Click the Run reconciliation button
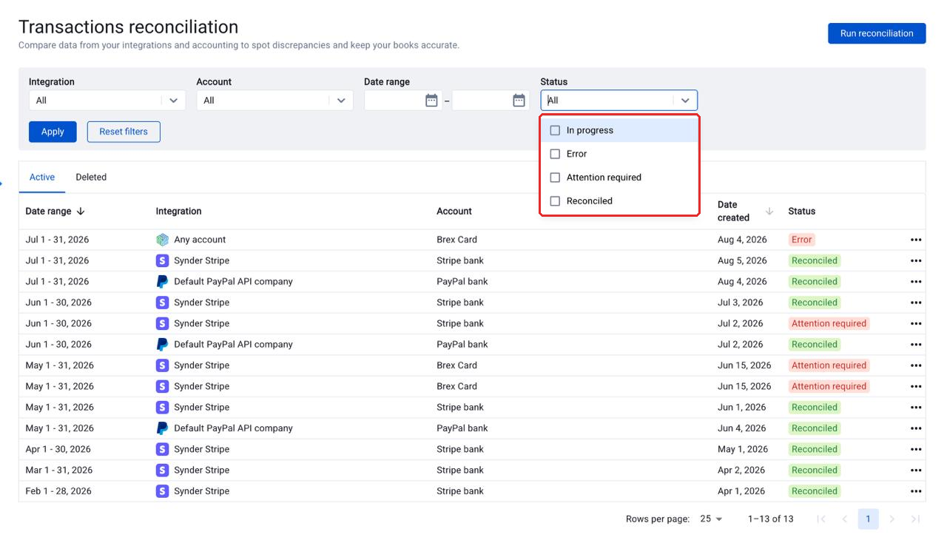The width and height of the screenshot is (947, 560). pos(877,33)
